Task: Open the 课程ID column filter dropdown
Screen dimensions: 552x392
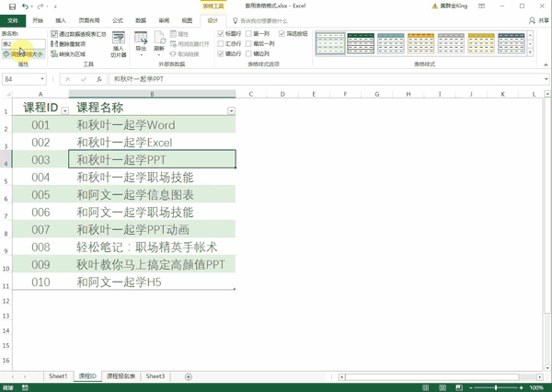Action: [63, 110]
